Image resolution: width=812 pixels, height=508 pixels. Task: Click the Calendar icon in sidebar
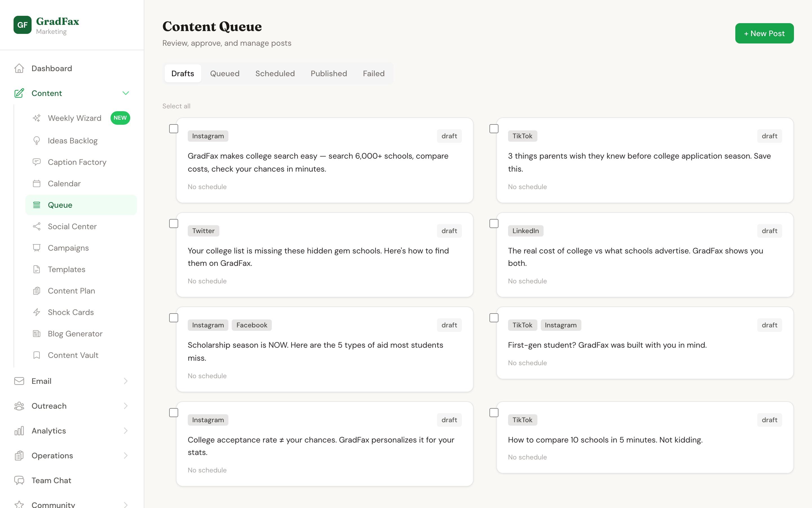(x=37, y=183)
